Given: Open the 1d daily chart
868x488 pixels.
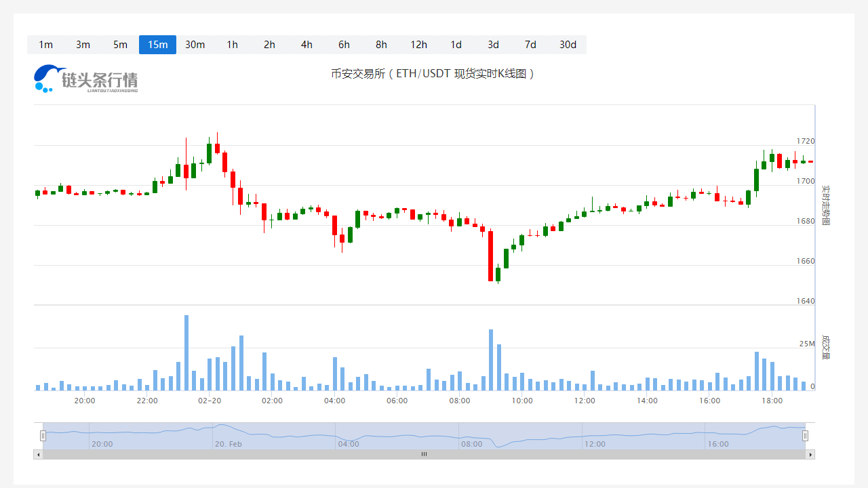Looking at the screenshot, I should coord(456,45).
